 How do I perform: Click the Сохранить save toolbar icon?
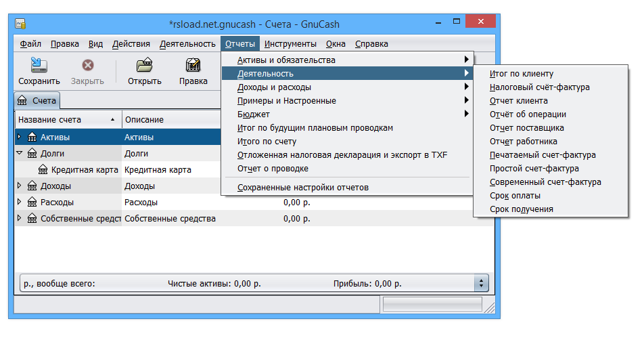[x=39, y=65]
